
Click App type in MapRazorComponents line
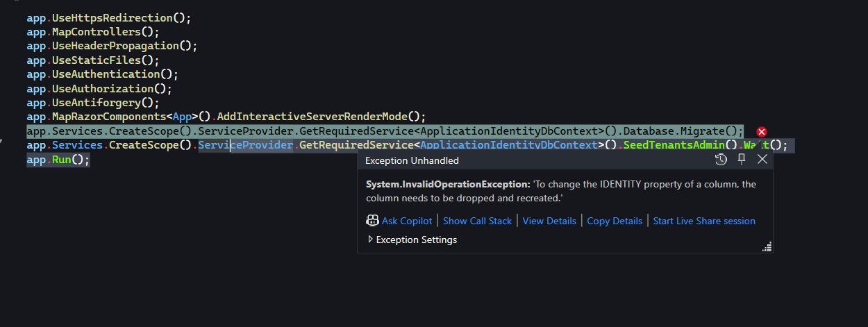coord(183,117)
